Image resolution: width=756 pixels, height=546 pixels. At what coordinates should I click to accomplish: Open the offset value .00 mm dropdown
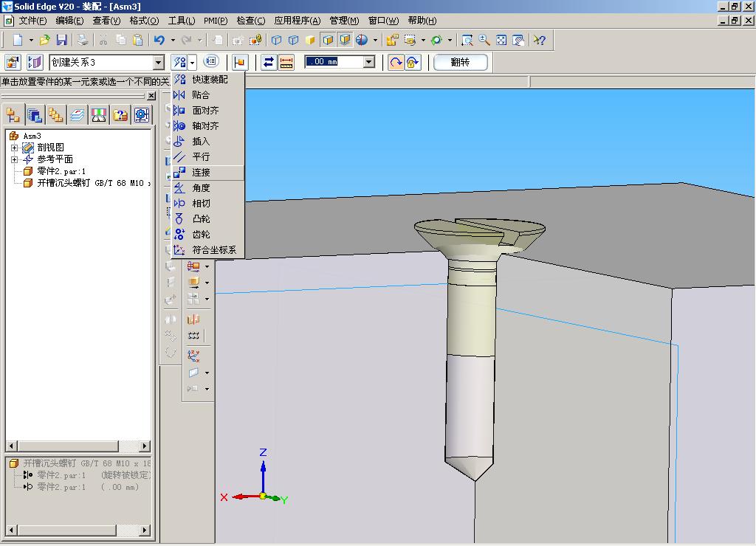(x=369, y=63)
